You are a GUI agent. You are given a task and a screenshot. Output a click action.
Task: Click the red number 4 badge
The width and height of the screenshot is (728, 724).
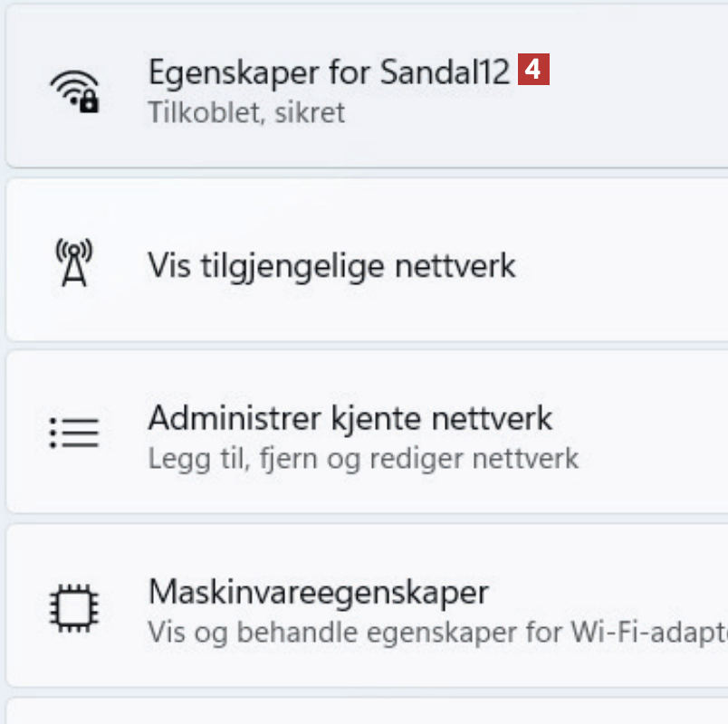pyautogui.click(x=533, y=71)
